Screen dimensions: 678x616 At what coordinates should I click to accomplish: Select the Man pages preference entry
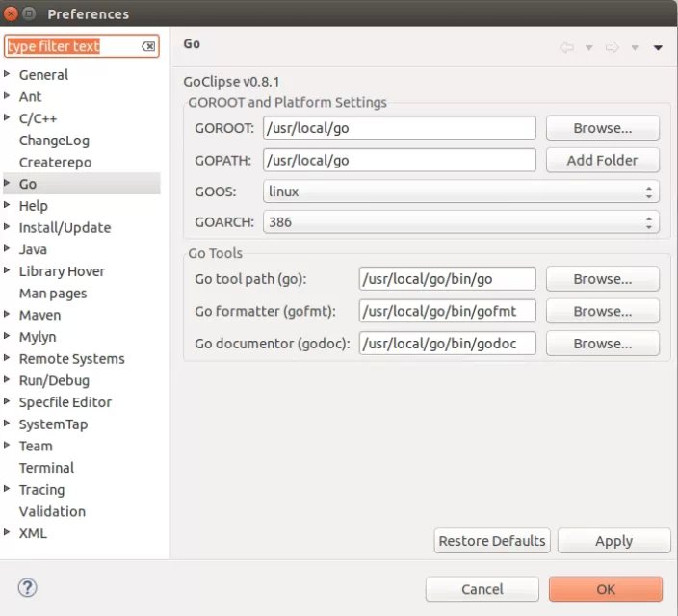tap(53, 294)
